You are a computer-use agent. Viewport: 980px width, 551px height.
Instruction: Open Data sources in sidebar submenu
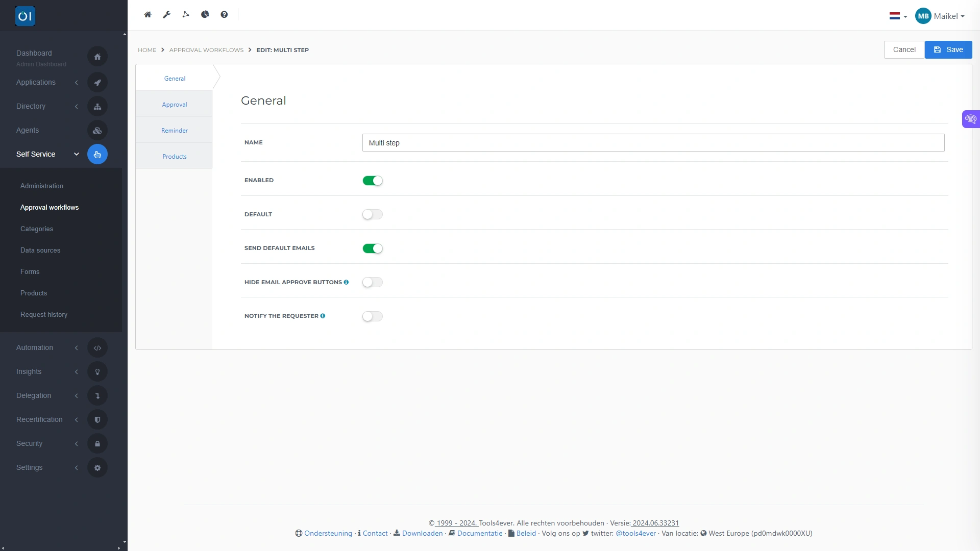click(40, 251)
